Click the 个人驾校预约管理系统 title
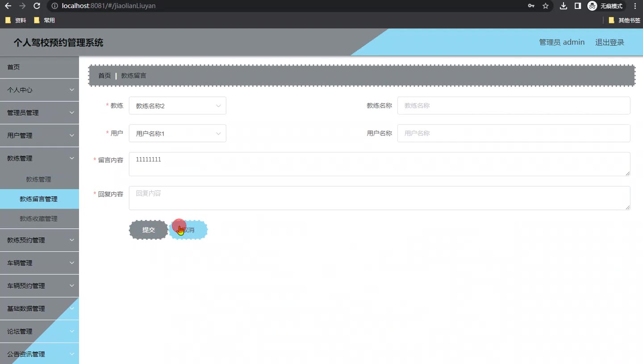The height and width of the screenshot is (364, 643). tap(58, 42)
